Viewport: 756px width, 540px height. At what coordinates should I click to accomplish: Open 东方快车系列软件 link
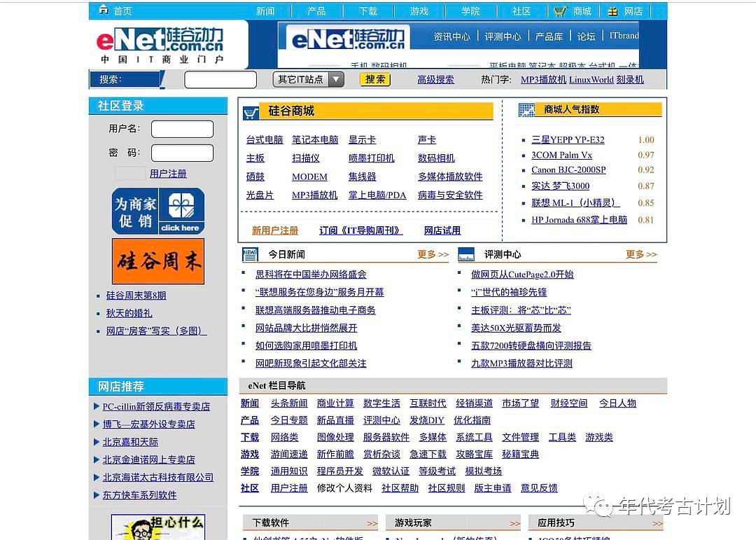139,495
